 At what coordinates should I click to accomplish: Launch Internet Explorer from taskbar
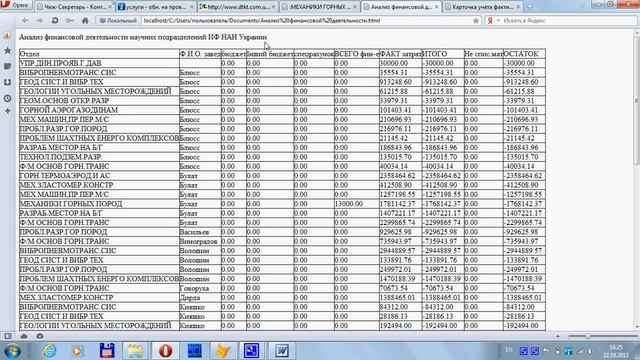(x=50, y=351)
